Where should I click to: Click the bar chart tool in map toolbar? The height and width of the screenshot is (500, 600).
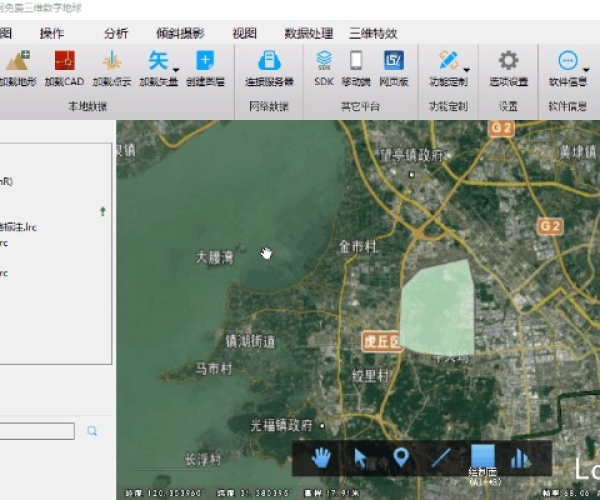[520, 458]
